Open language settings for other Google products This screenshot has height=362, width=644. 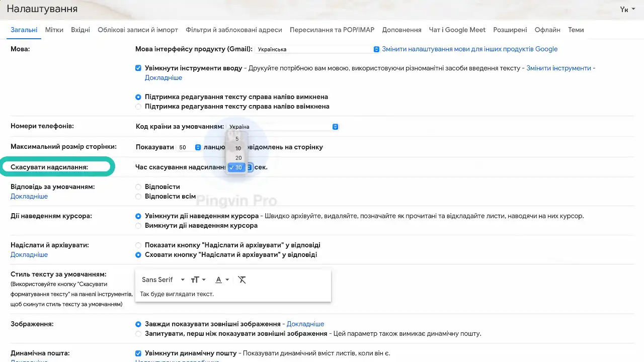tap(470, 49)
